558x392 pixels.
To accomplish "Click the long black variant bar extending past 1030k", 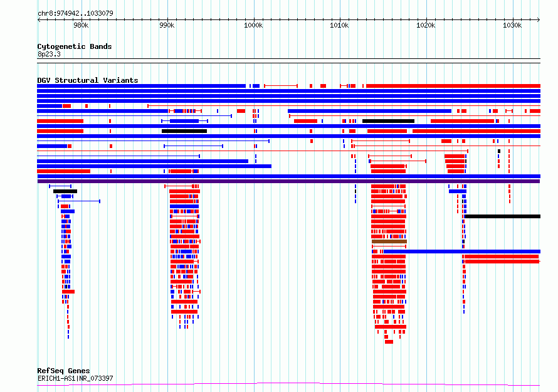I will (x=502, y=216).
